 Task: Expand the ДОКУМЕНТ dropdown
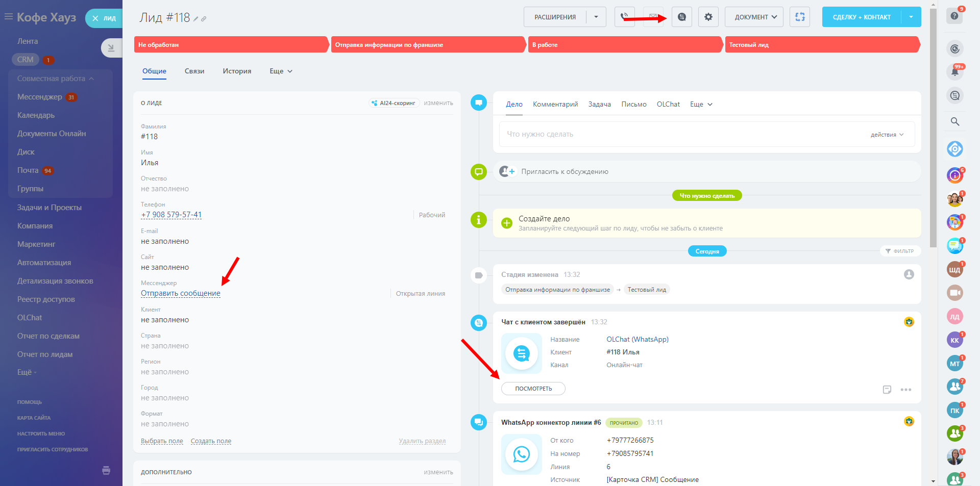click(754, 17)
